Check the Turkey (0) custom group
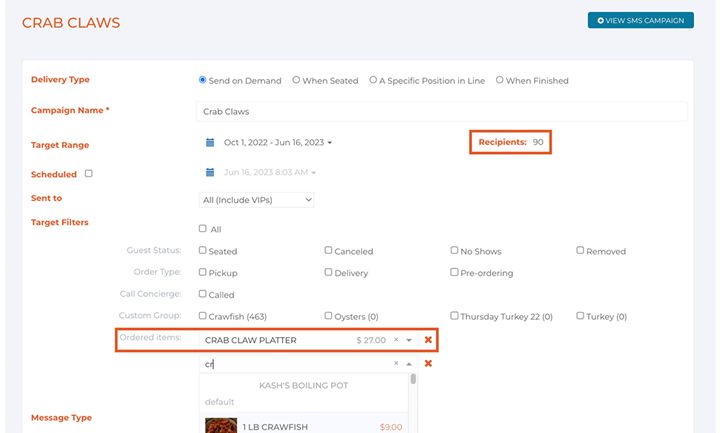 tap(580, 316)
